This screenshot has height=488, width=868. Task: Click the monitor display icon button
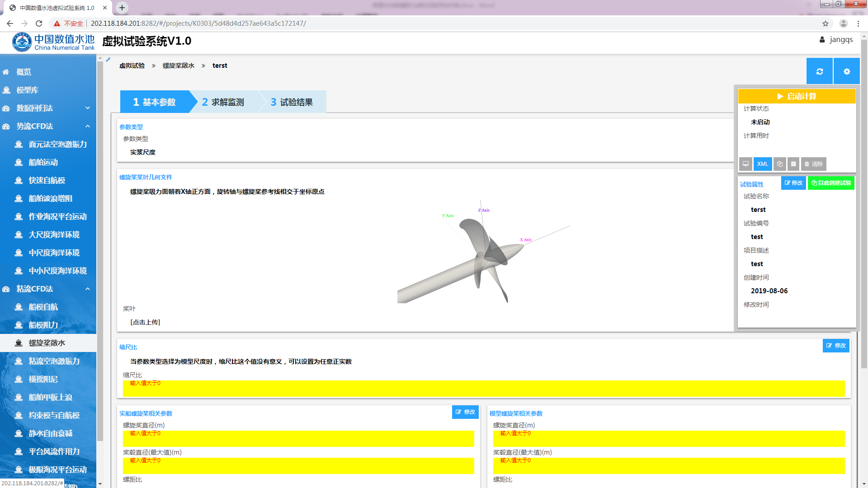click(745, 164)
